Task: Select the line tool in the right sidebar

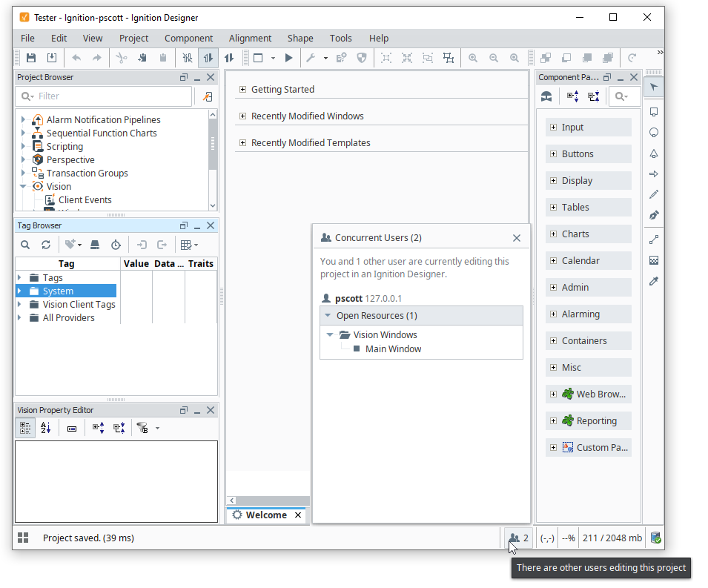Action: point(654,240)
